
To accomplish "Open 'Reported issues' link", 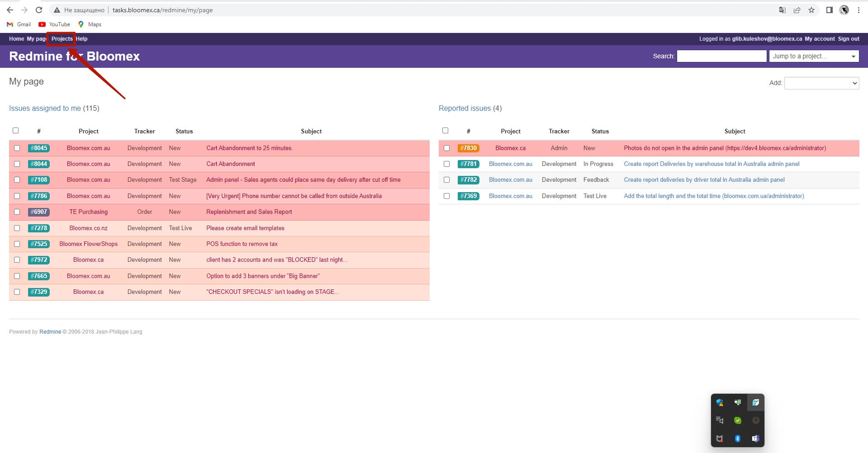I will click(x=465, y=108).
